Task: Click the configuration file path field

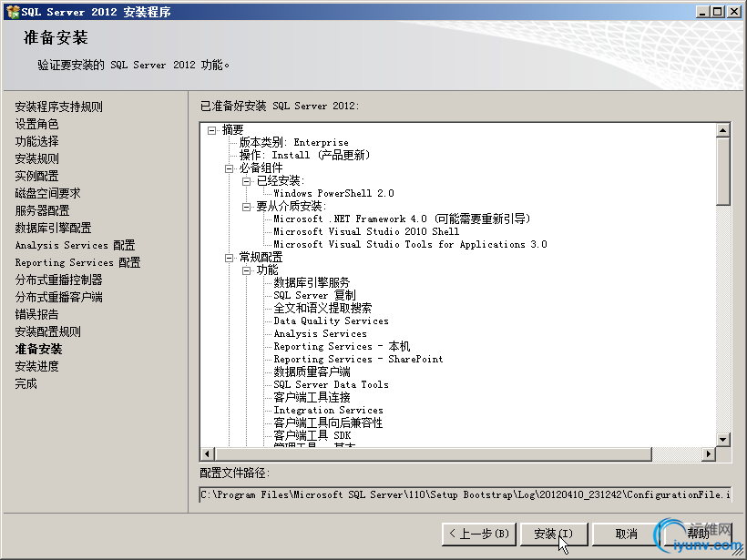Action: click(x=465, y=494)
